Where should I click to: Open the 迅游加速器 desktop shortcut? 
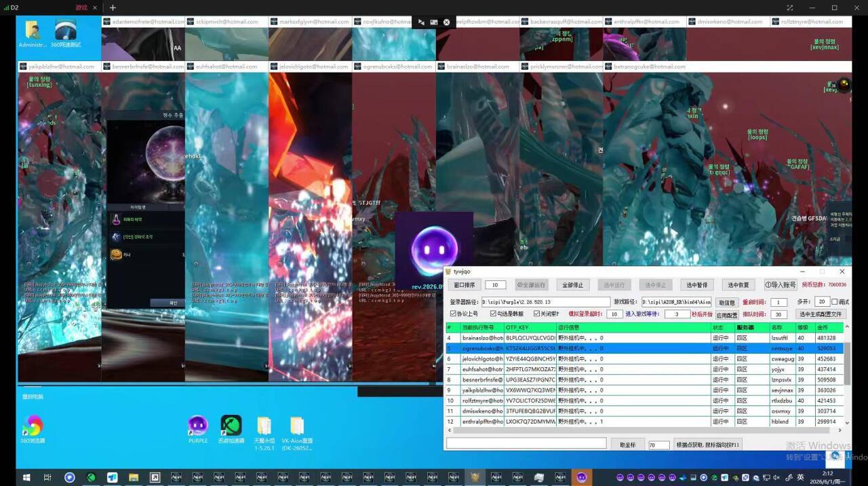[231, 430]
